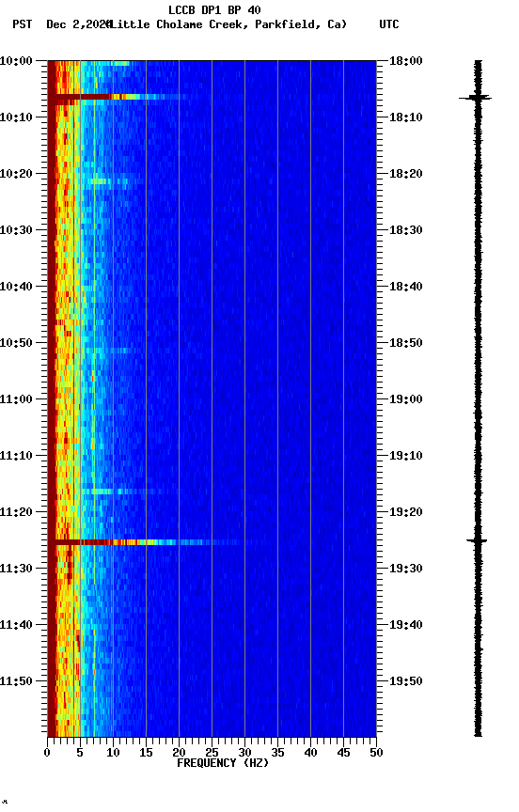Screen dimensions: 519x812
Task: Click the 'PST' timezone label
Action: coord(23,24)
